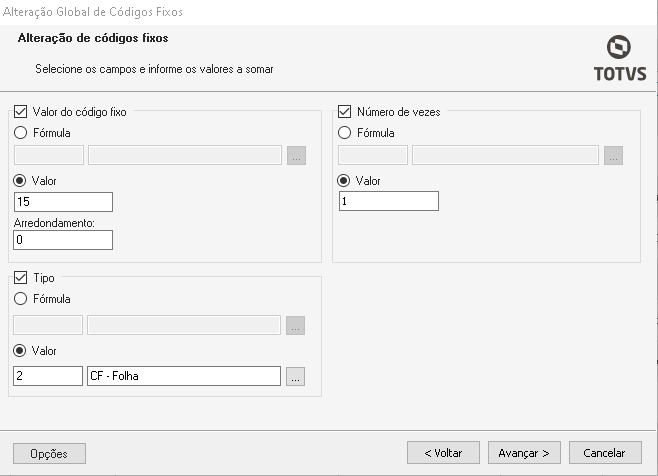Click formula code field under Número de vezes

373,155
